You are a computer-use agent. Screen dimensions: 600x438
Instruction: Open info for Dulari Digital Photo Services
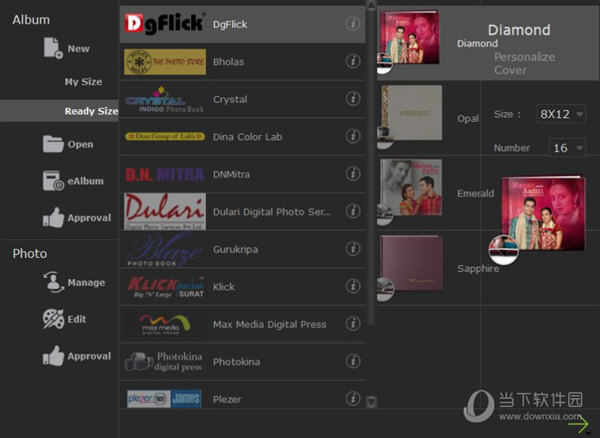coord(353,211)
